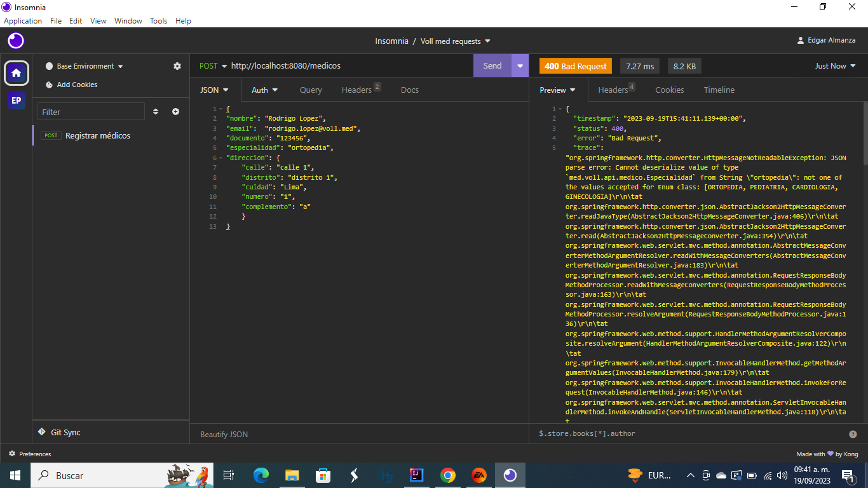Open Task View in taskbar
This screenshot has width=868, height=488.
coord(229,475)
